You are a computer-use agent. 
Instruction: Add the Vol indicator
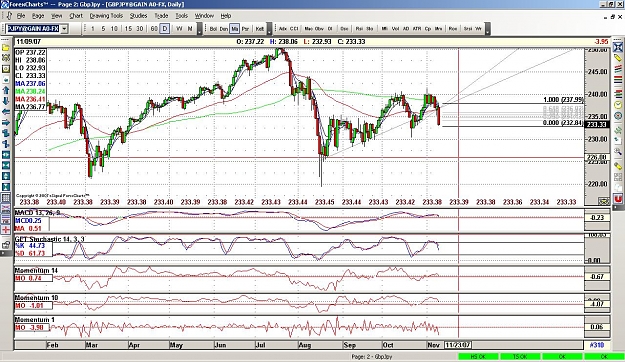point(395,29)
